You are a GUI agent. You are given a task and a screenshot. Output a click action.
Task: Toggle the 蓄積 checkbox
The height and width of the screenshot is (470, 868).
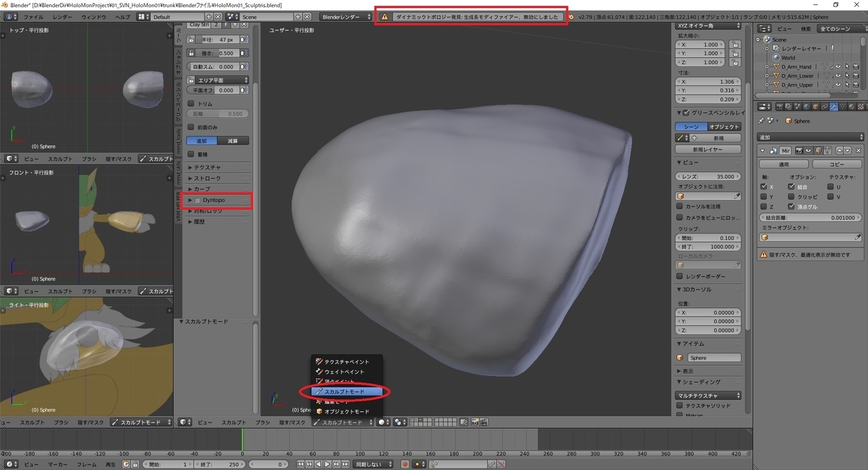pos(190,153)
